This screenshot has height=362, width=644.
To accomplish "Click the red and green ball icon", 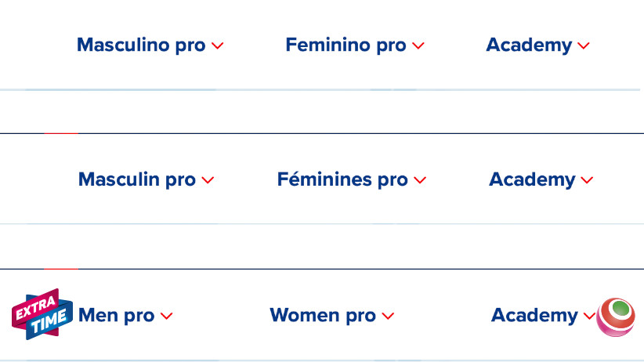I will pos(616,317).
